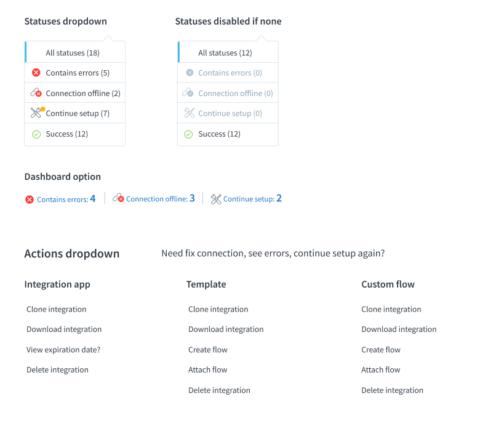
Task: Click the dashboard Contains errors red icon
Action: click(30, 200)
